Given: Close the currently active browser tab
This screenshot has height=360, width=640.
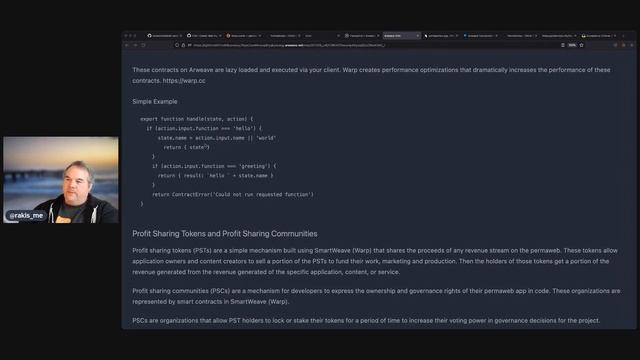Looking at the screenshot, I should point(417,36).
